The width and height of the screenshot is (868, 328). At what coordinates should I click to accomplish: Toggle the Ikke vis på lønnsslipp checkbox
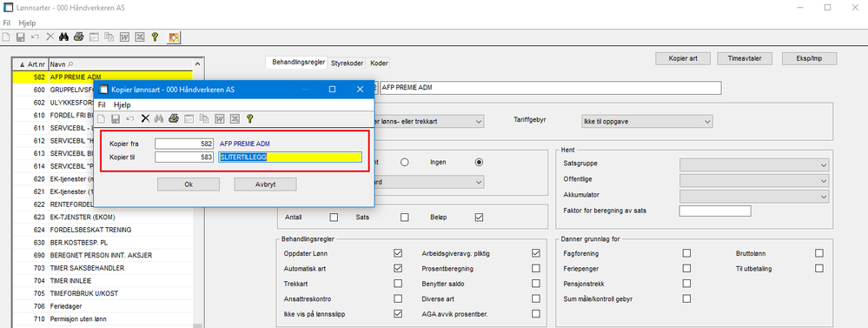pyautogui.click(x=398, y=313)
